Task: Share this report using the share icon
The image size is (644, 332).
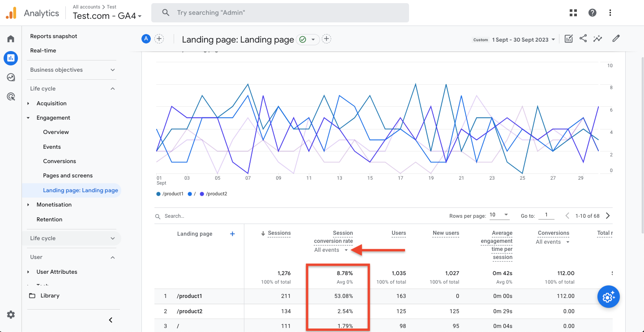Action: pos(583,39)
